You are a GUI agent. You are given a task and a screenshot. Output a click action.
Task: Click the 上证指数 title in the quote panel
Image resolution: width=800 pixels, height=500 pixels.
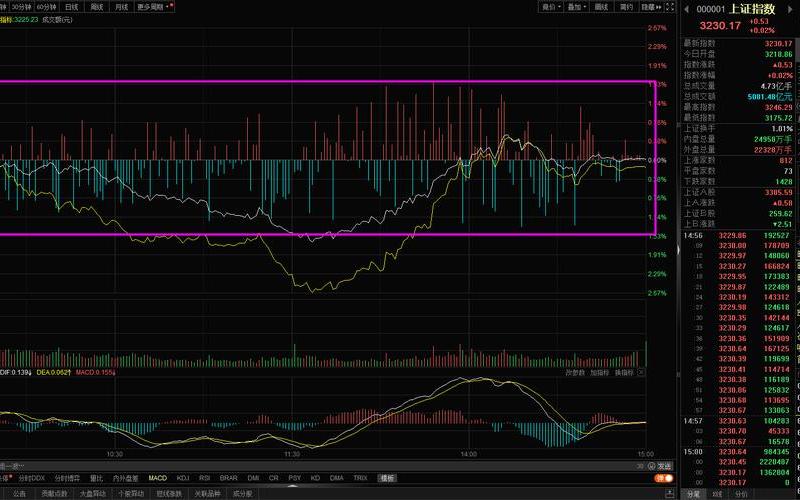752,9
